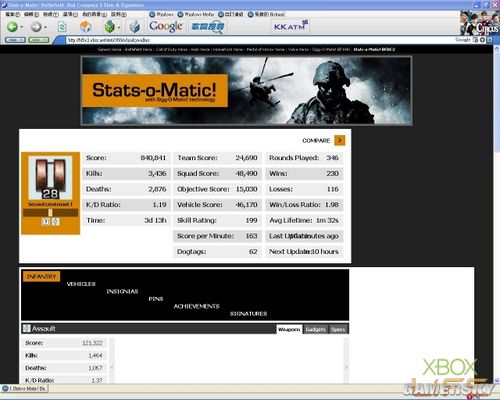
Task: Open the Forward button history dropdown arrow
Action: (46, 27)
